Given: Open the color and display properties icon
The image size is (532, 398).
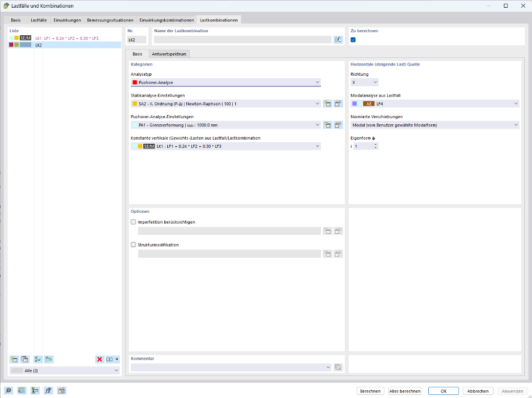Looking at the screenshot, I should (35, 391).
